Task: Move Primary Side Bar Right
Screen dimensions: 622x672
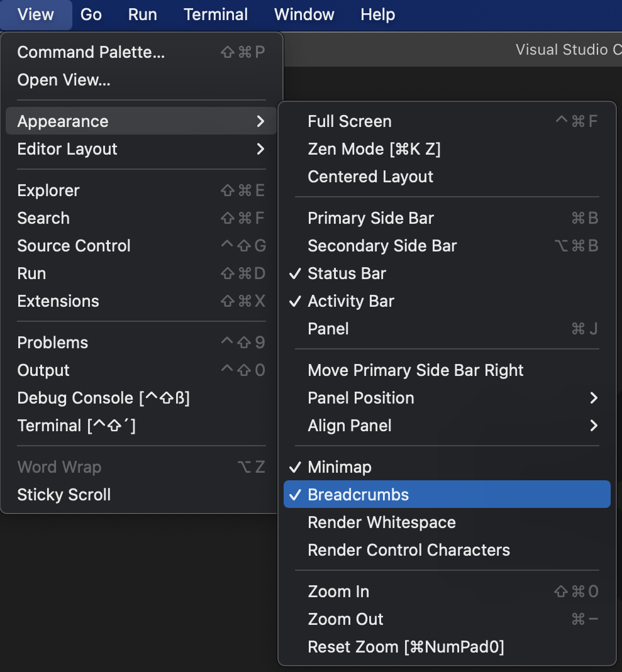Action: [415, 370]
